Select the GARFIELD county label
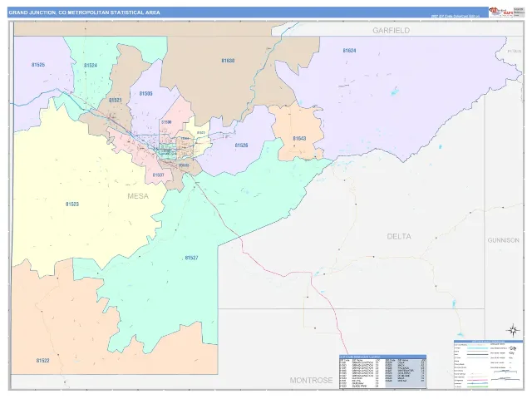Screen dimensions: 532x399 click(x=392, y=31)
